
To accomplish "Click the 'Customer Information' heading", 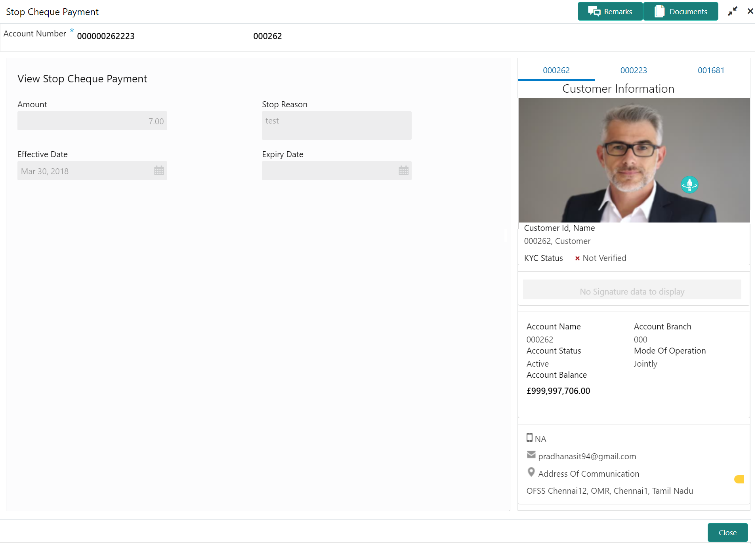I will pos(618,89).
